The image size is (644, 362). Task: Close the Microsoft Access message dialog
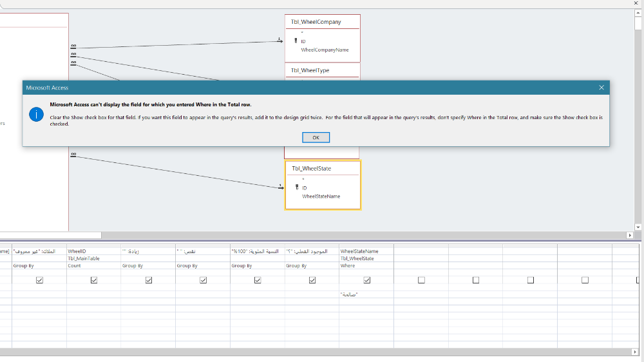point(601,88)
